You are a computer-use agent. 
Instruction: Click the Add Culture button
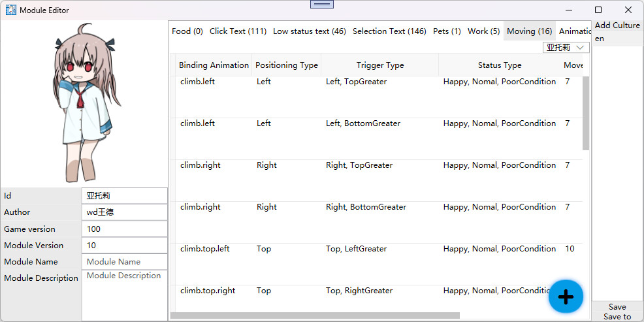pos(617,25)
